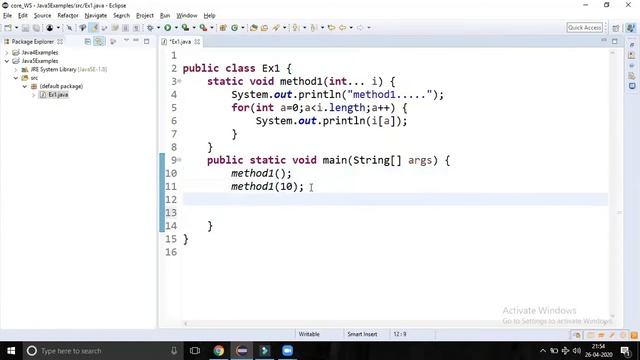Open the Run button dropdown arrow
This screenshot has width=640, height=360.
[x=176, y=28]
